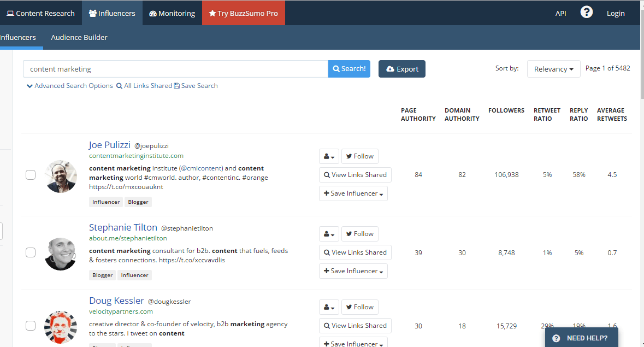
Task: Open the Need Help? chat widget
Action: point(582,338)
